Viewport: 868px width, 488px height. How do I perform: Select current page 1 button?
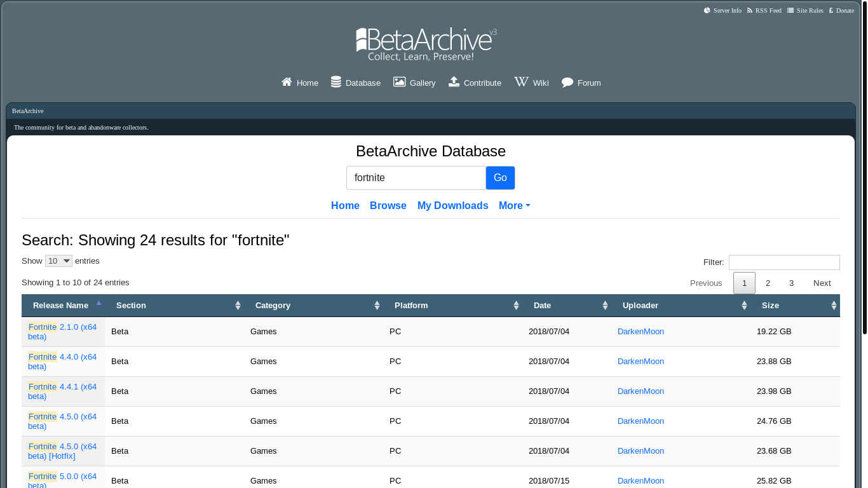coord(744,283)
